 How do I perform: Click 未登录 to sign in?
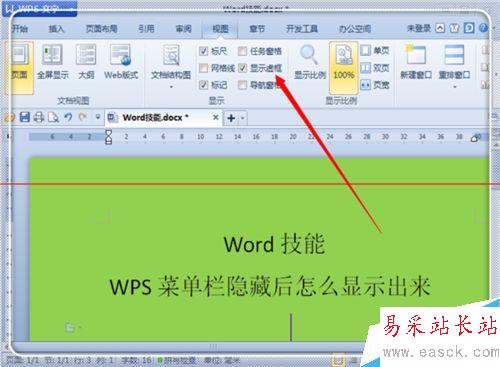click(x=419, y=28)
